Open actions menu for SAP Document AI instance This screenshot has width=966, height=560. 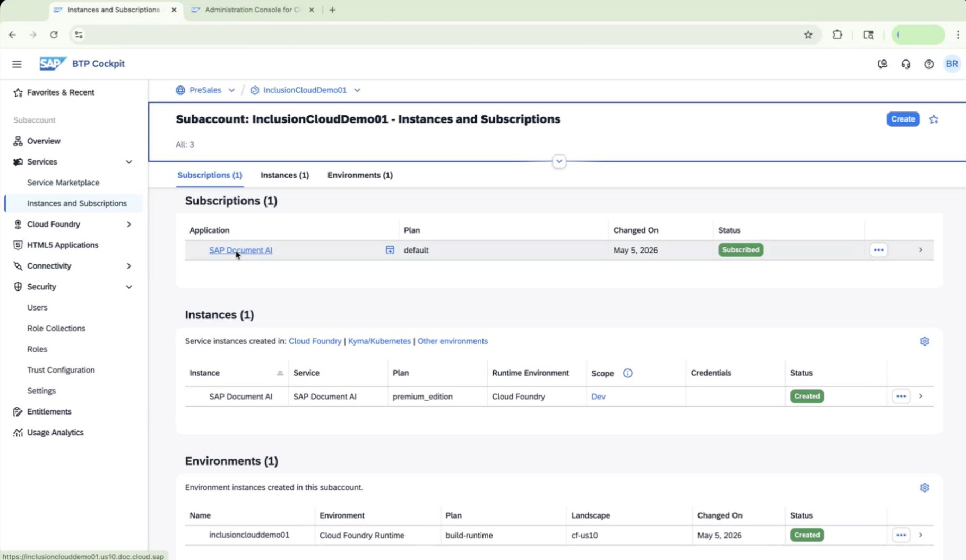(x=901, y=396)
